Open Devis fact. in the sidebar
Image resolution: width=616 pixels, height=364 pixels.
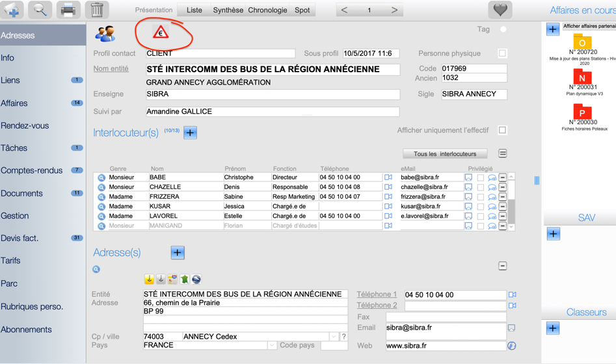[x=20, y=238]
